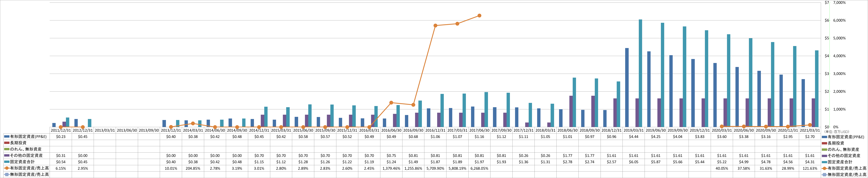Select the 204.85% ratio cell

click(193, 168)
